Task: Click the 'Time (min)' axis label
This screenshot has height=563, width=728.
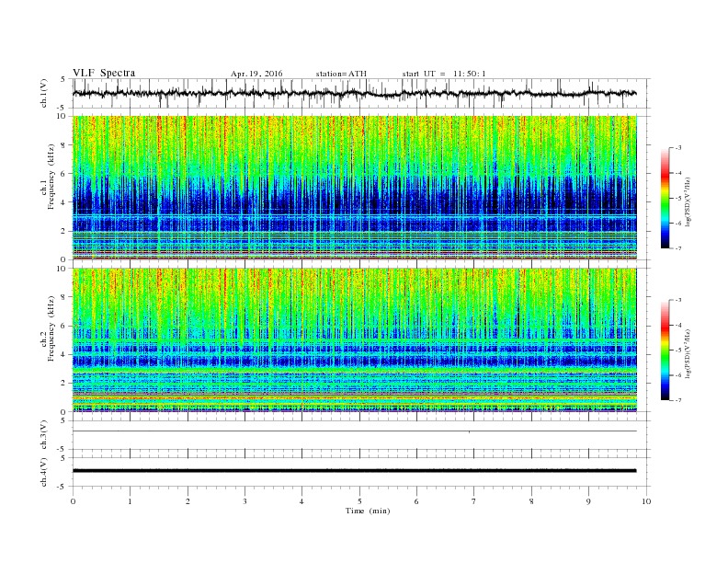Action: point(368,511)
